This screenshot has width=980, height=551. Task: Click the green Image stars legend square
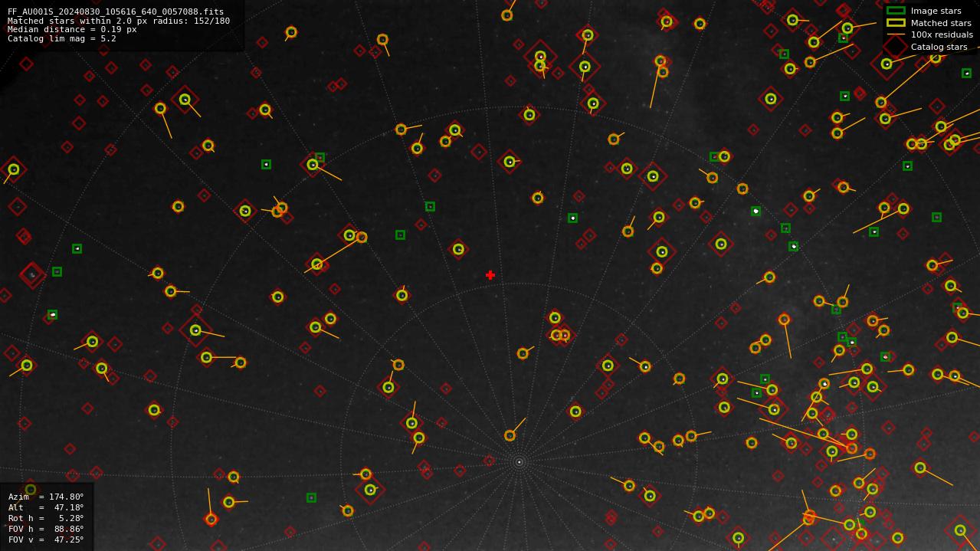896,11
